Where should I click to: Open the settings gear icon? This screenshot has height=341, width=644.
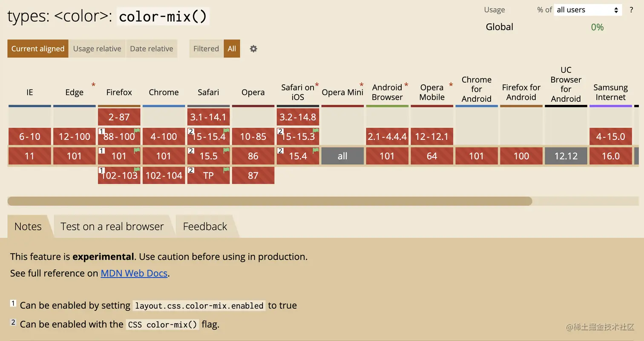[x=253, y=49]
